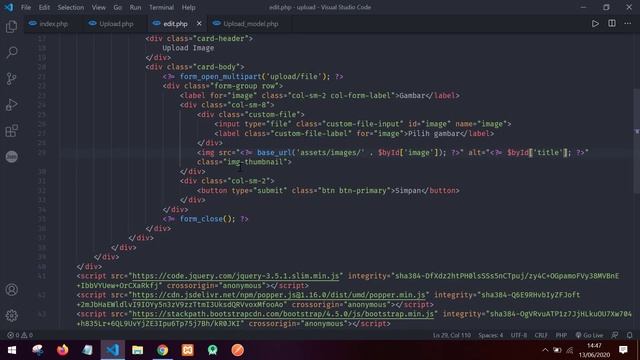Click the Simpan button line in code
Viewport: 640px width, 360px height.
click(328, 191)
